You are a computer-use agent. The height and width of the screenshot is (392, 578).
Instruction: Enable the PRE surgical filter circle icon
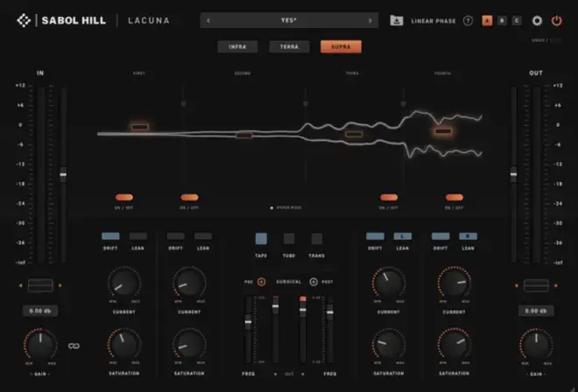click(261, 282)
